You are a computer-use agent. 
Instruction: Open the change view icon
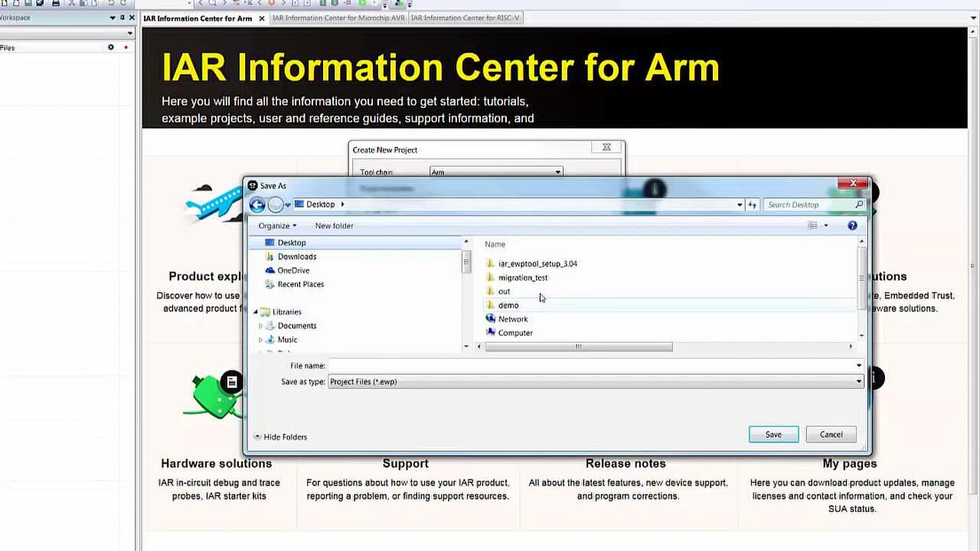(x=813, y=226)
